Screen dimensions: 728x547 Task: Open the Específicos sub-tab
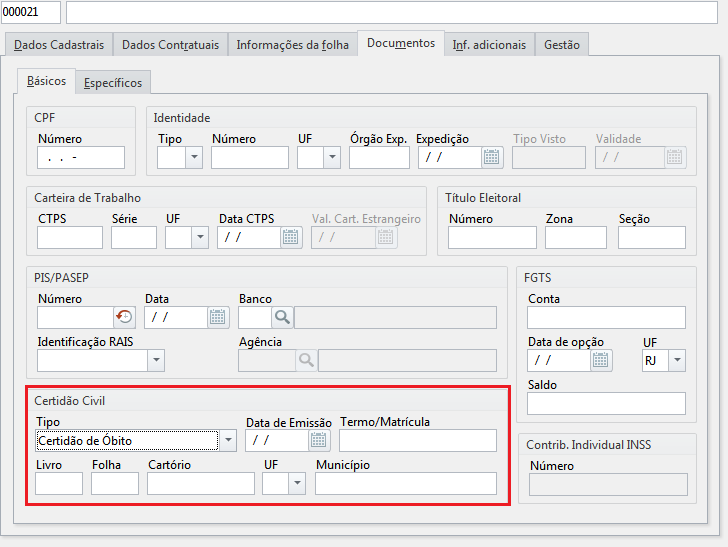point(113,83)
